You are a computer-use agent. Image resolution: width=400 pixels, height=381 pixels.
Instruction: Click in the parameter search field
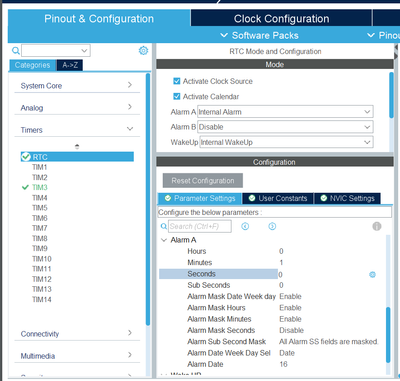click(x=200, y=227)
